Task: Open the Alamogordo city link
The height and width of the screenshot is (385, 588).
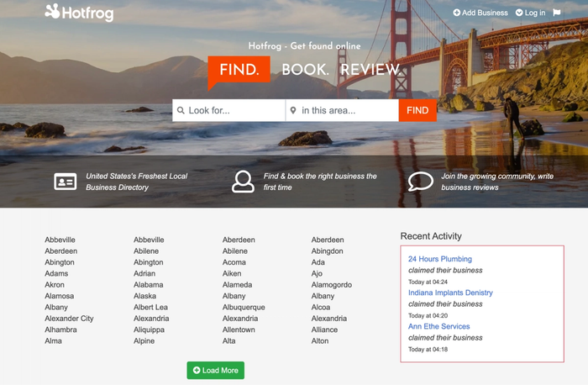Action: click(332, 285)
